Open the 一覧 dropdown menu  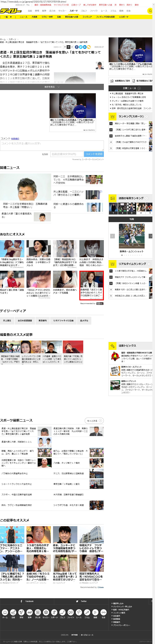click(7, 17)
